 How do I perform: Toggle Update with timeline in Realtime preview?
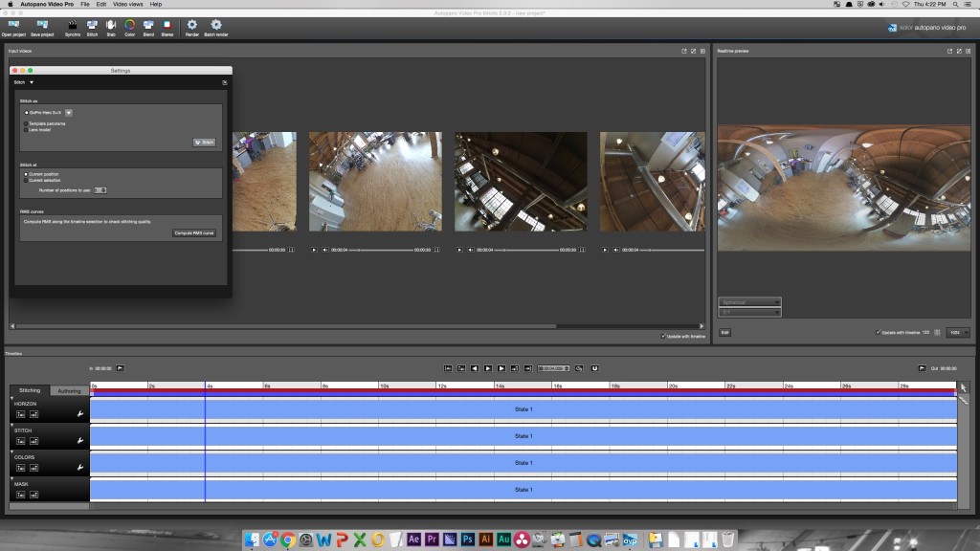coord(879,332)
